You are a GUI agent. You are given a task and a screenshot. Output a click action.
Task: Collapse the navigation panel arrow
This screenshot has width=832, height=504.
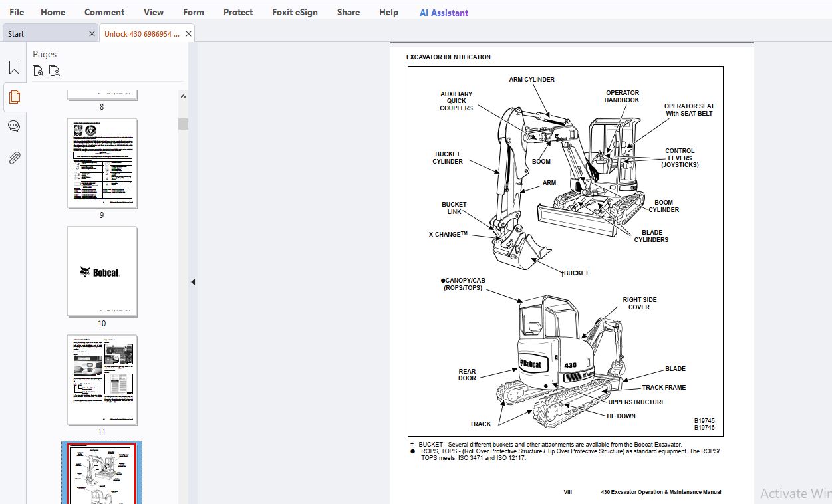pos(193,282)
